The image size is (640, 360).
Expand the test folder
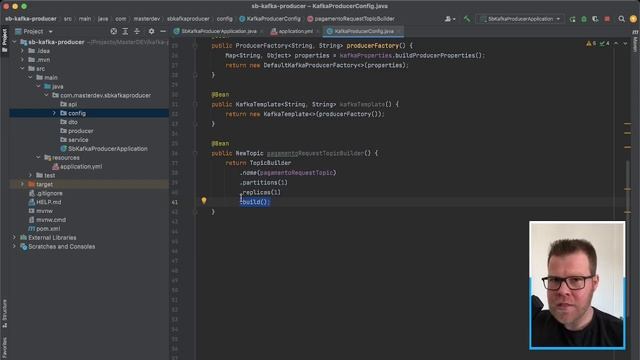[x=31, y=175]
